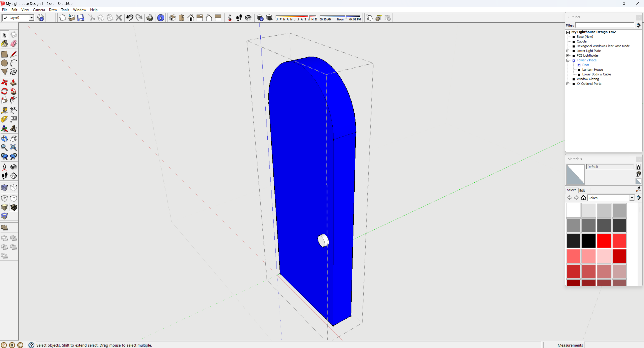Select the Zoom magnifier tool
This screenshot has width=644, height=348.
point(5,148)
